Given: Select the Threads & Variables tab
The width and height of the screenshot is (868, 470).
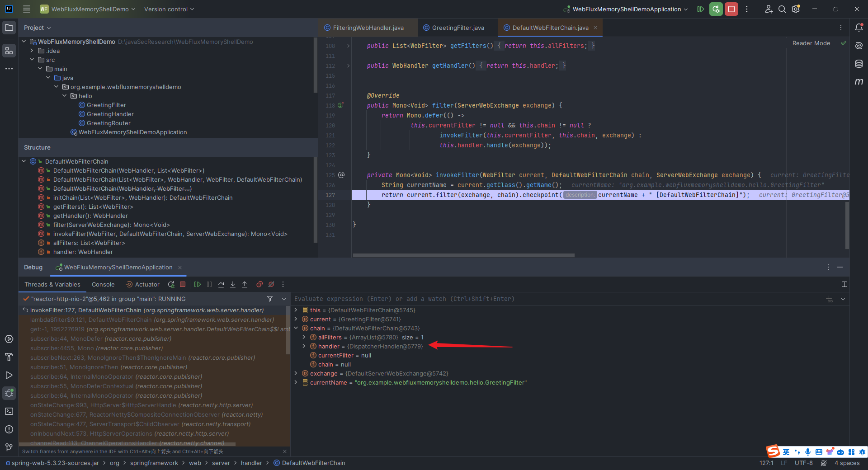Looking at the screenshot, I should [52, 284].
